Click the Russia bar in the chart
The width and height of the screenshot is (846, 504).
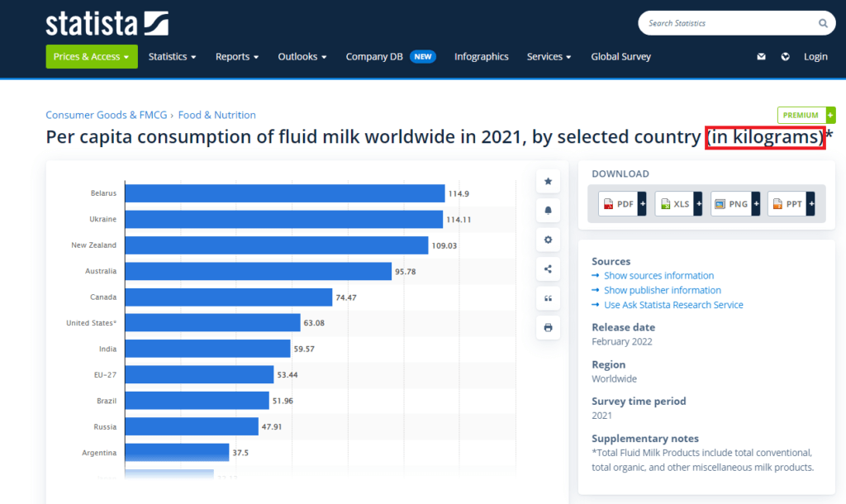(x=192, y=426)
